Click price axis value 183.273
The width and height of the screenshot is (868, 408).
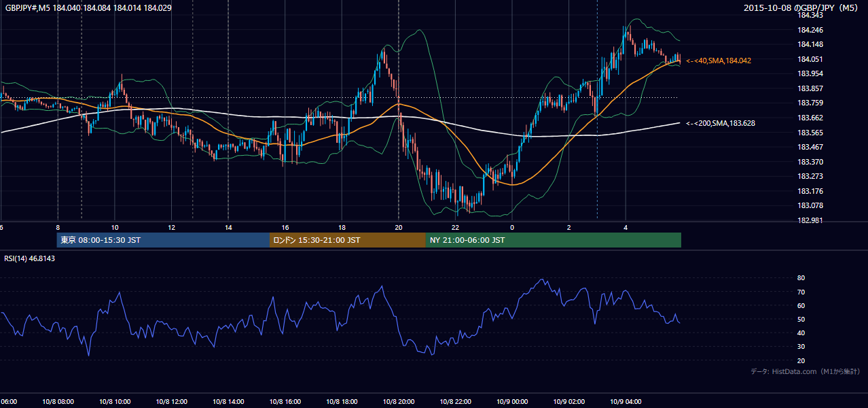pos(810,176)
